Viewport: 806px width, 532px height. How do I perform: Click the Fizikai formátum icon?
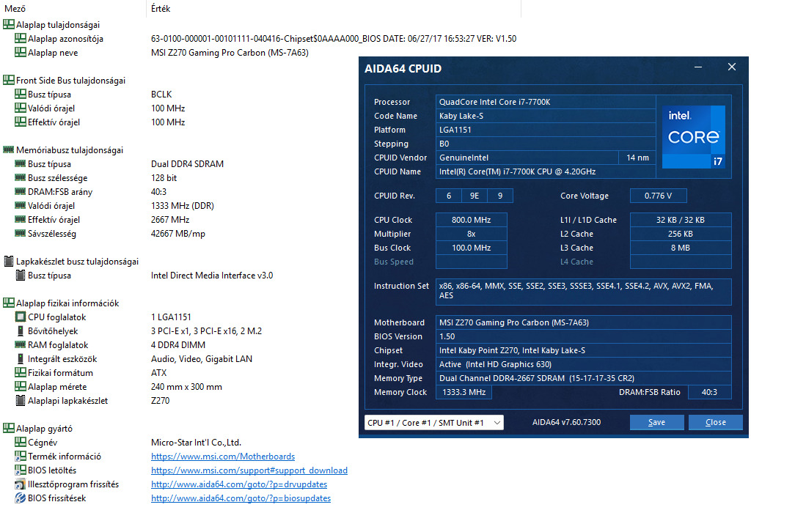pos(20,372)
